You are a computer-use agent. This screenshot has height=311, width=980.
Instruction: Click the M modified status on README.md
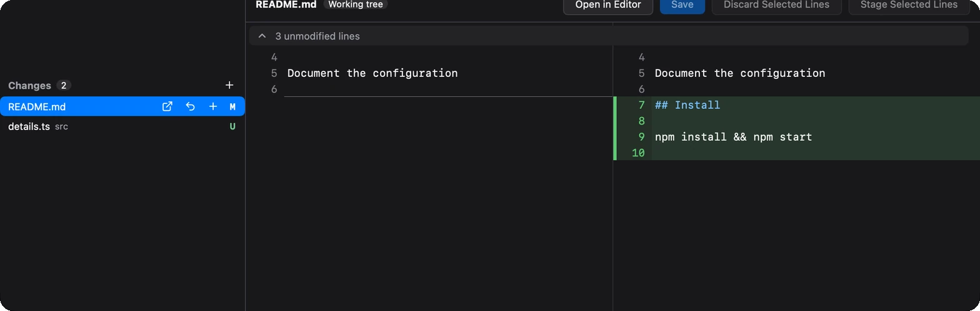tap(232, 107)
